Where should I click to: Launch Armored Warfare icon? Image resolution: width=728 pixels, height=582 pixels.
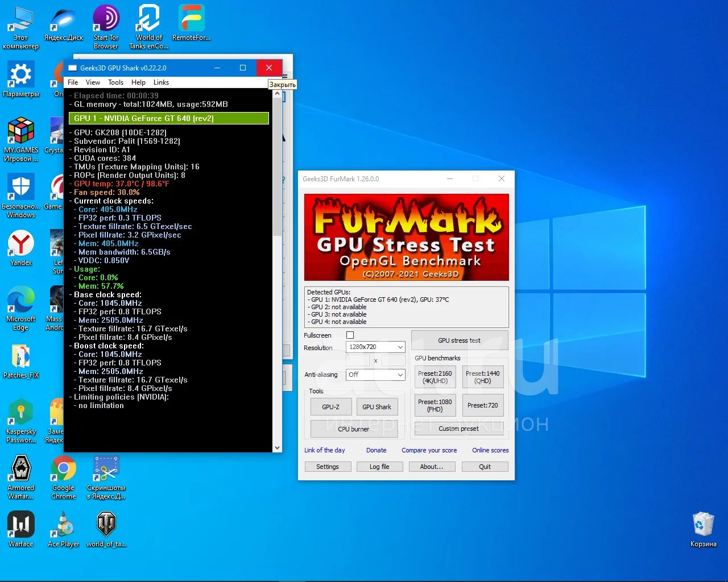pyautogui.click(x=21, y=477)
